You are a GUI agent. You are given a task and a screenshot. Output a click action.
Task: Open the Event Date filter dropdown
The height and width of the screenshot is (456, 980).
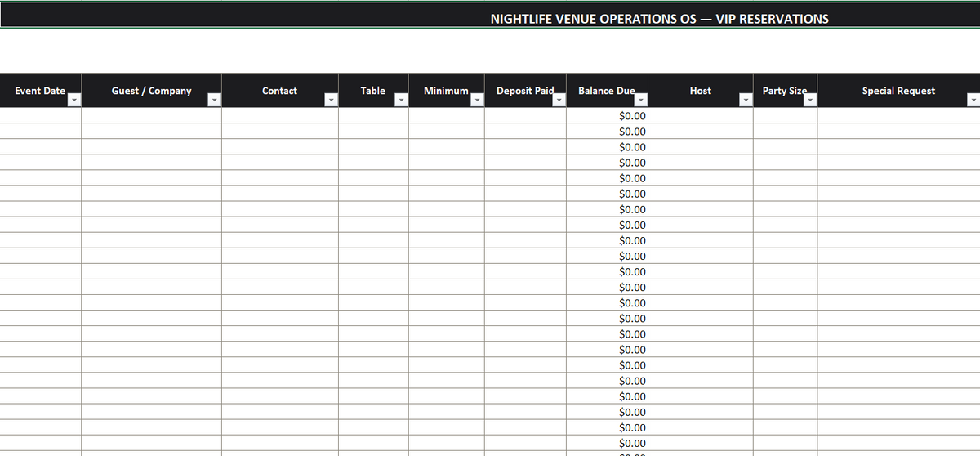pyautogui.click(x=74, y=100)
